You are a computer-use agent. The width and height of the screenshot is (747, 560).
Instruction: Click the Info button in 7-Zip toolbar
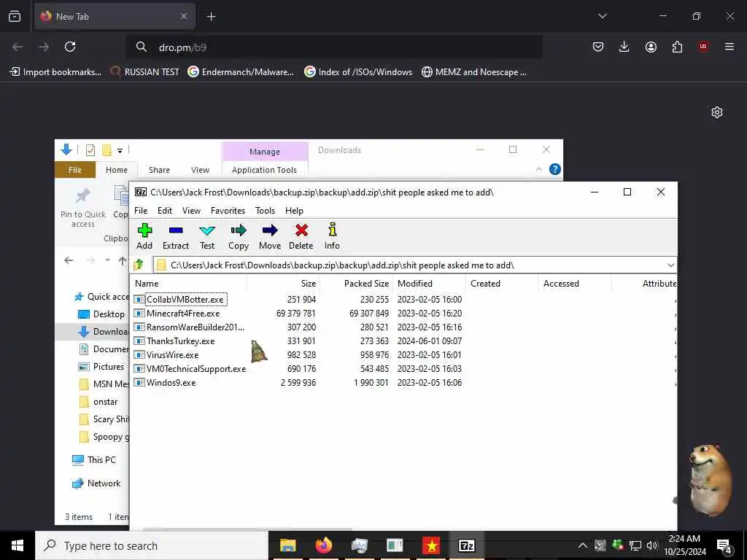click(x=332, y=237)
